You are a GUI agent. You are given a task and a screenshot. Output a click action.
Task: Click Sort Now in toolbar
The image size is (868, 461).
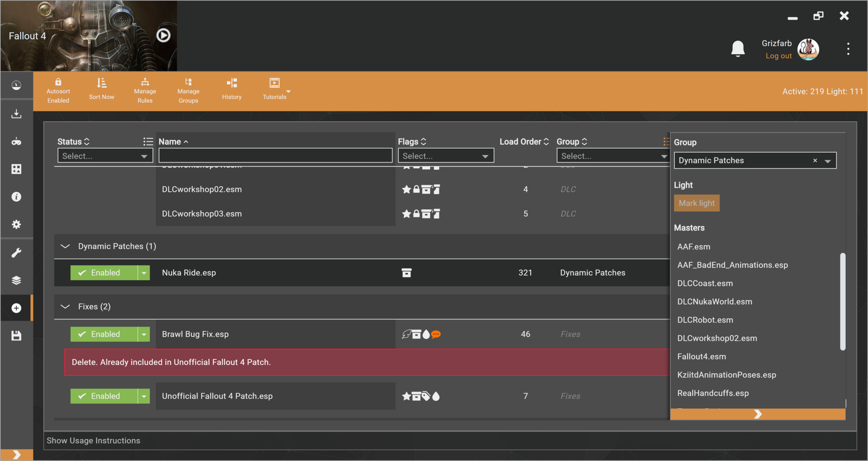click(102, 89)
